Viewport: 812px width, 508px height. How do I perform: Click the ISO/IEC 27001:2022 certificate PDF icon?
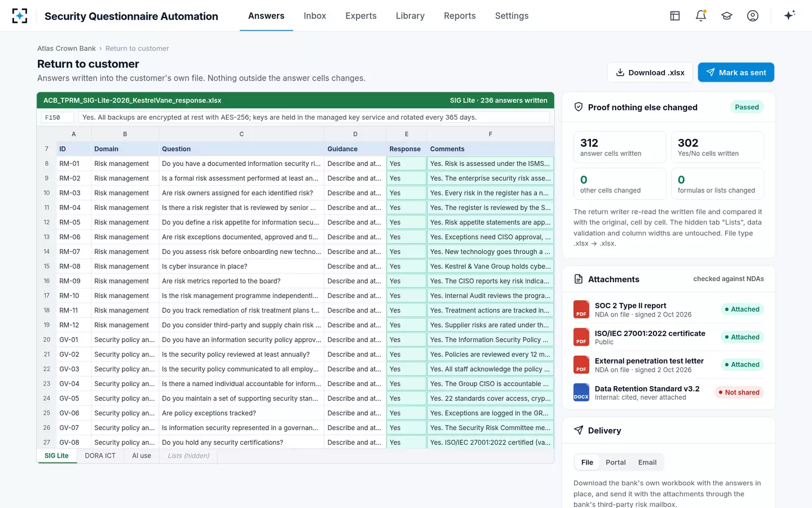[x=581, y=337]
